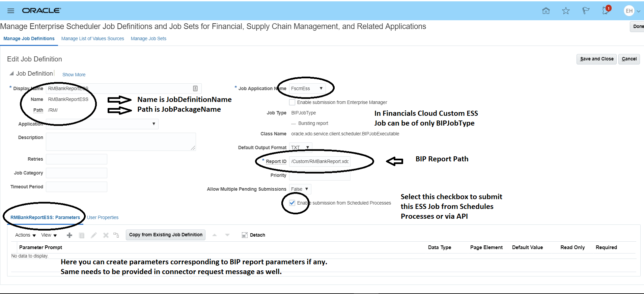Click the Detach table icon

coord(245,235)
